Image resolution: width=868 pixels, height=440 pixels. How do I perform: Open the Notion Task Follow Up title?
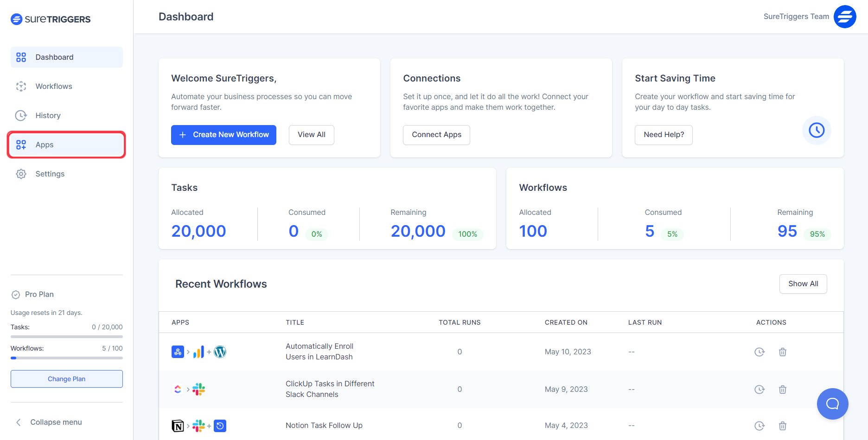pos(324,425)
